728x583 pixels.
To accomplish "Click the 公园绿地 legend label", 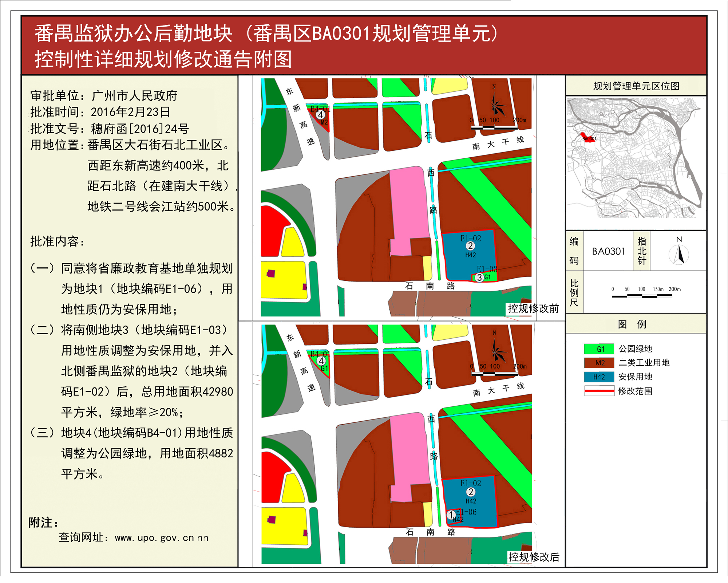I will pos(635,349).
